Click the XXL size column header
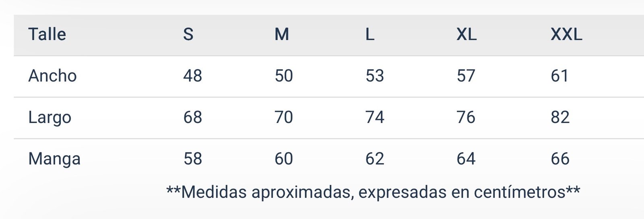This screenshot has height=219, width=644. pyautogui.click(x=566, y=35)
